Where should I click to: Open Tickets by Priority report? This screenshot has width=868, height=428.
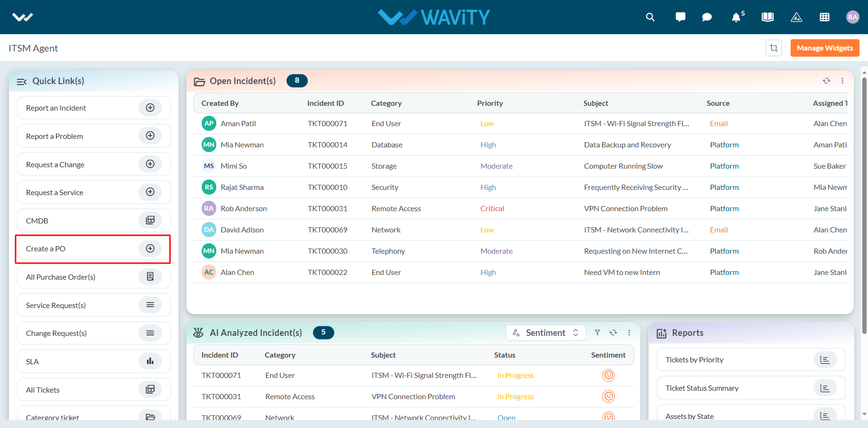tap(751, 360)
